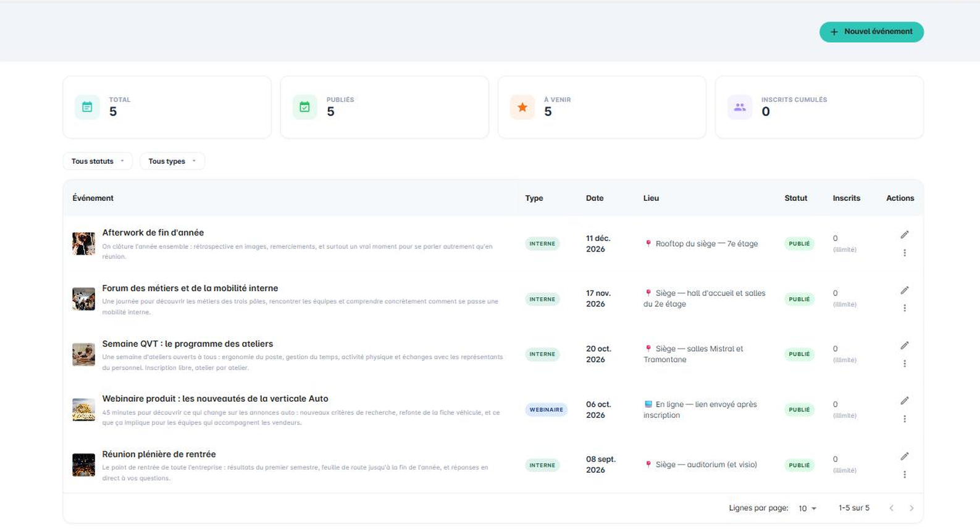The image size is (980, 529).
Task: Click the Inscrits cumulés people icon
Action: (x=740, y=107)
